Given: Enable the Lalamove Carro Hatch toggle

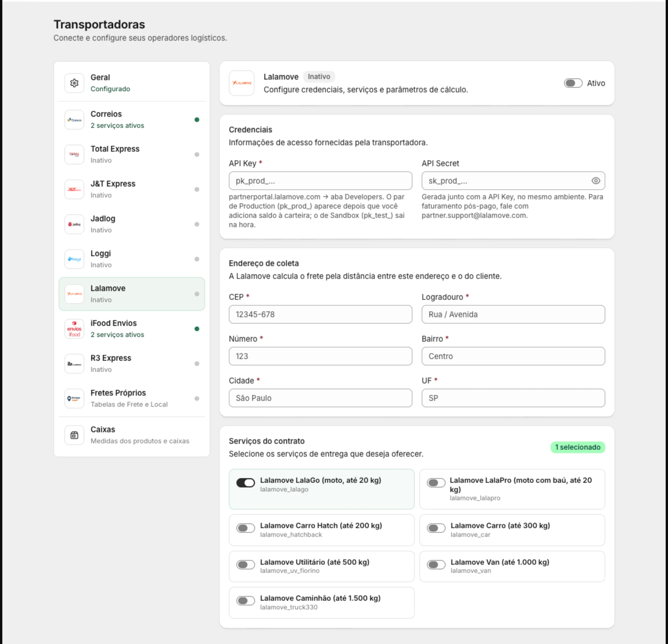Looking at the screenshot, I should (245, 528).
